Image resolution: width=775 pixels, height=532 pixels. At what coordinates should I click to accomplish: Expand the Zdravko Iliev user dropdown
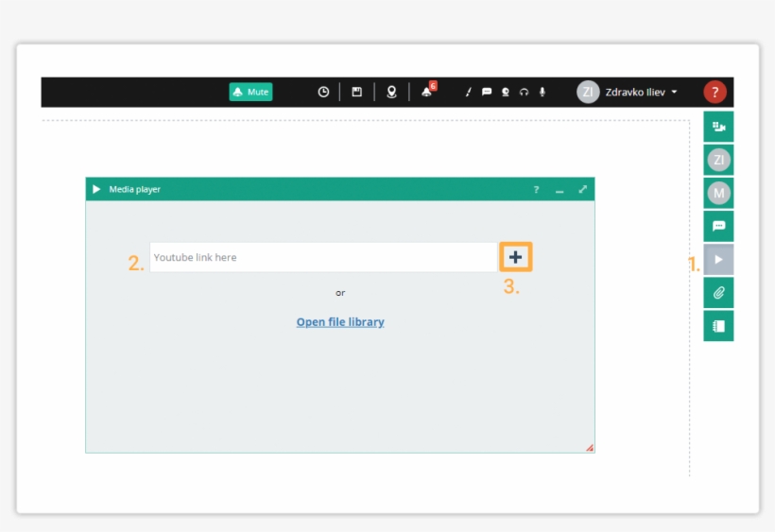click(629, 92)
